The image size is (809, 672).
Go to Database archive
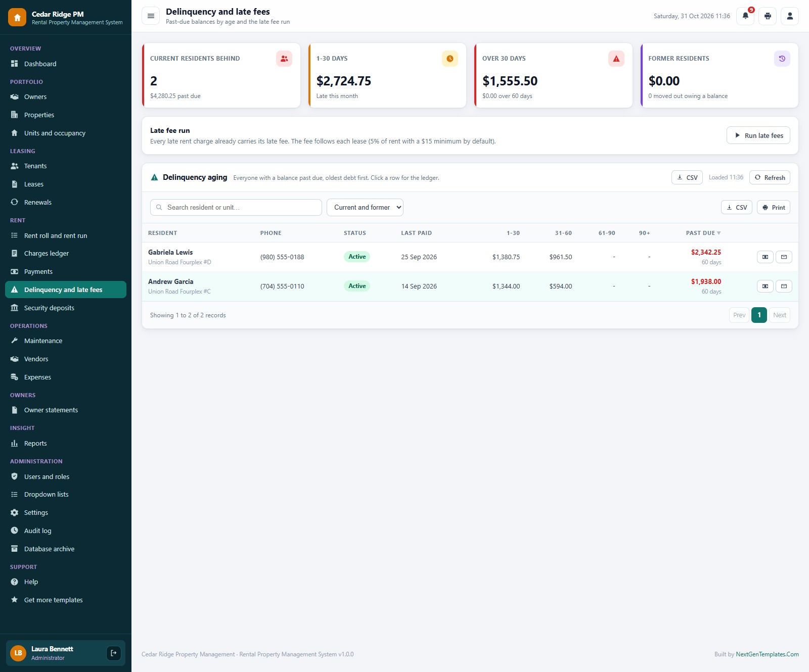pos(66,549)
